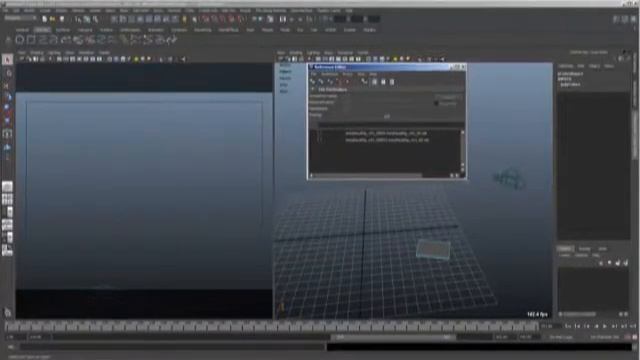Click the New Scene icon in status line
Image resolution: width=640 pixels, height=360 pixels.
coord(44,19)
